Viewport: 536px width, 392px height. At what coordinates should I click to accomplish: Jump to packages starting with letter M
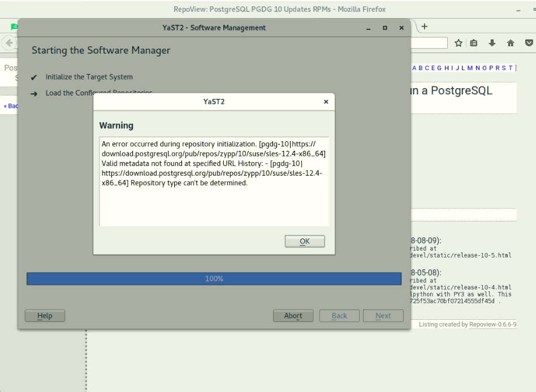point(469,68)
